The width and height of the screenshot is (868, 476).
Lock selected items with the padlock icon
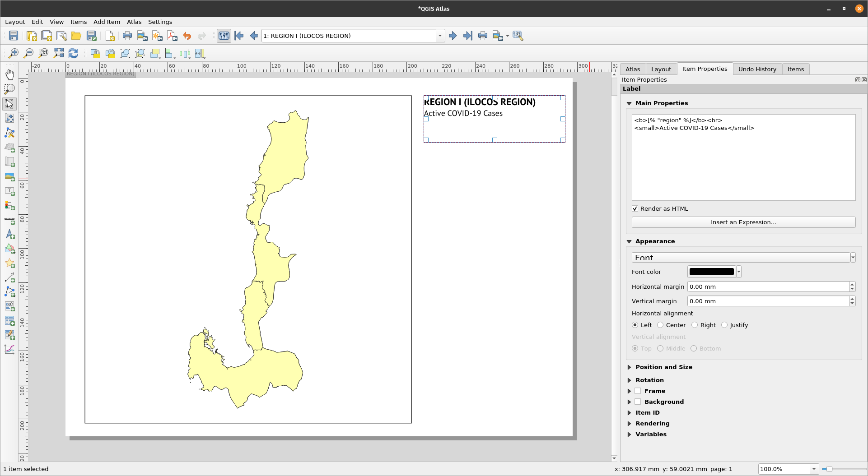pyautogui.click(x=95, y=53)
